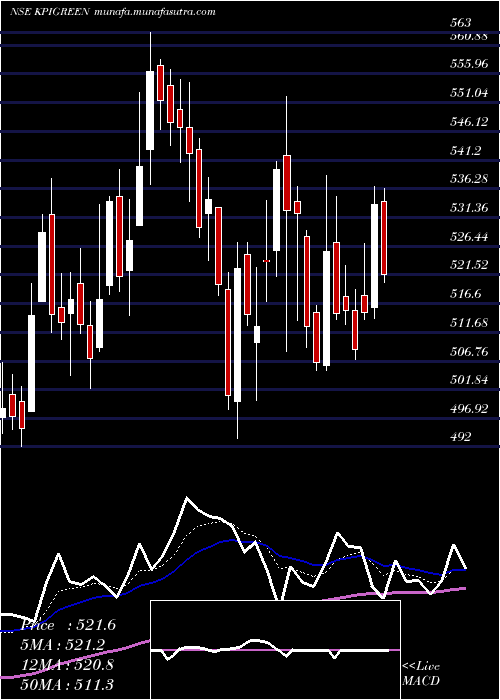Click the 501.84 price axis label
The image size is (500, 700).
click(470, 380)
